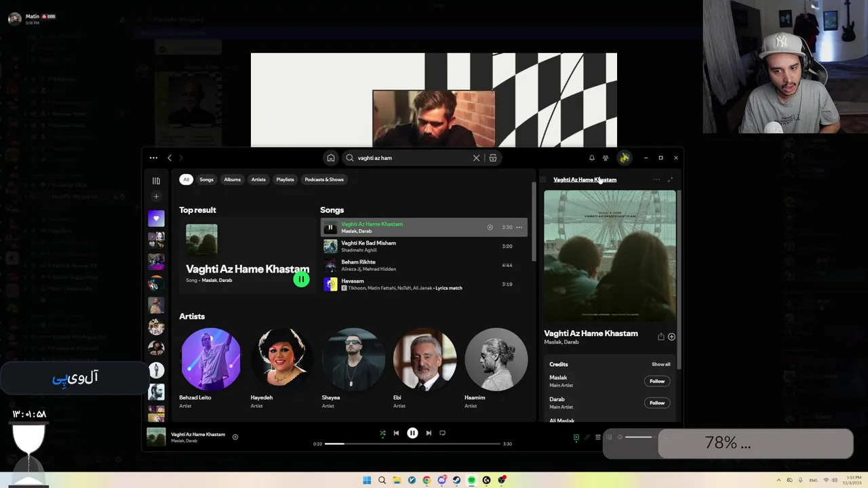The image size is (868, 488).
Task: Follow Maslak in Credits
Action: (657, 381)
